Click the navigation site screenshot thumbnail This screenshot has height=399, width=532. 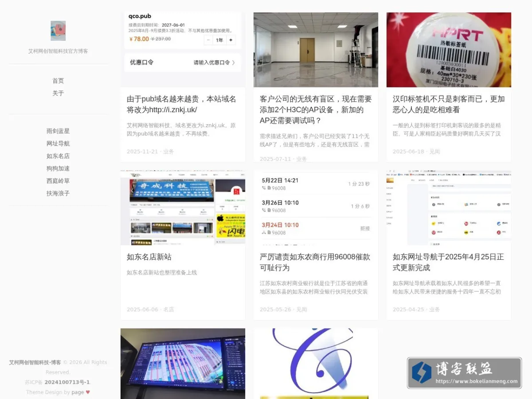pyautogui.click(x=449, y=207)
